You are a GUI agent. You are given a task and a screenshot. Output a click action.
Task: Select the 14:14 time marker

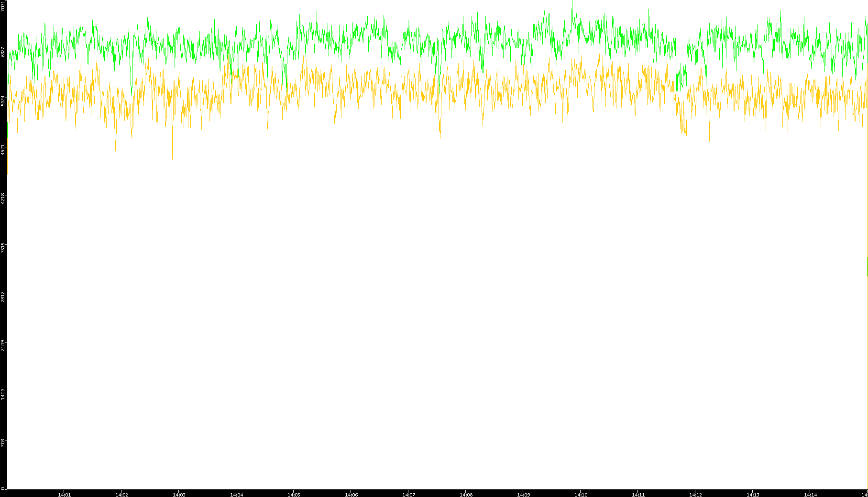(x=810, y=495)
